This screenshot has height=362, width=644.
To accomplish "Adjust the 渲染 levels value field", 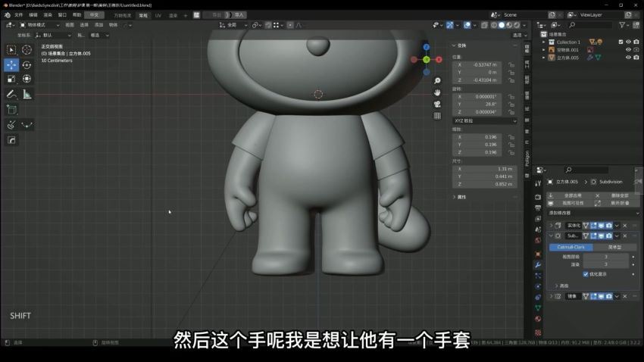I will 606,265.
